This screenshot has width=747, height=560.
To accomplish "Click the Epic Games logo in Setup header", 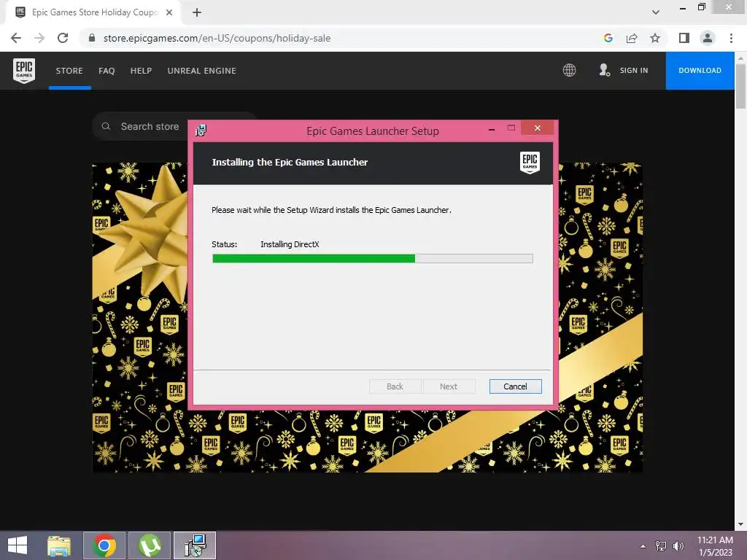I will [530, 163].
